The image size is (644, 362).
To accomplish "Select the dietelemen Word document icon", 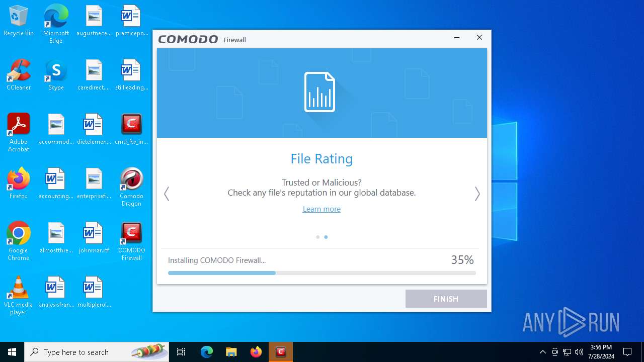I will coord(94,129).
